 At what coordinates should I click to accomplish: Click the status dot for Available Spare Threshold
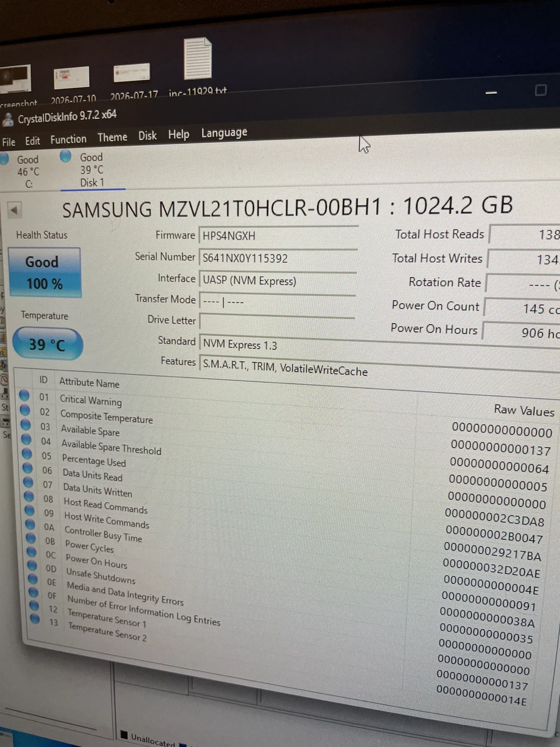(x=26, y=439)
